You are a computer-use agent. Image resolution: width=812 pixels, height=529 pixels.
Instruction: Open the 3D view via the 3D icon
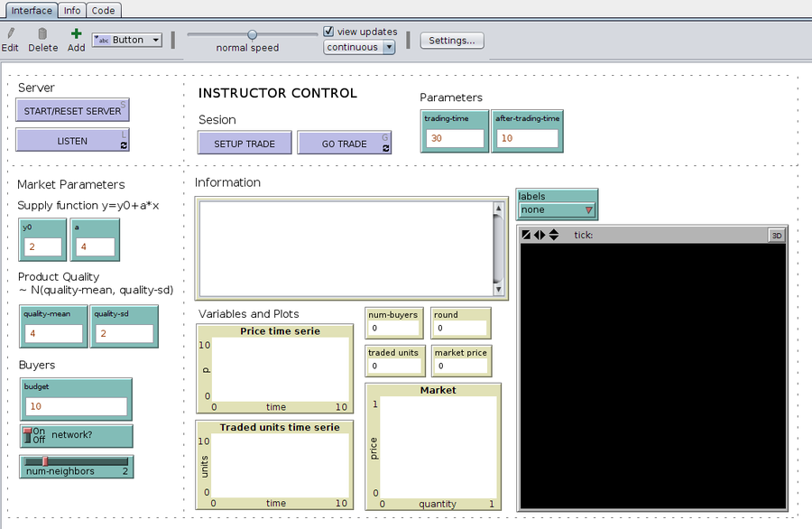[777, 235]
